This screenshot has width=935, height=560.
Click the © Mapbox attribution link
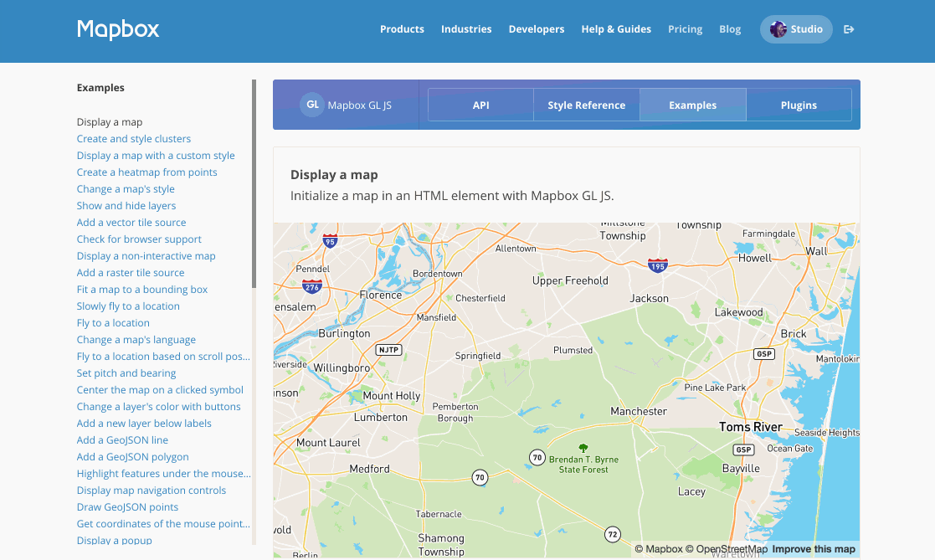point(658,549)
